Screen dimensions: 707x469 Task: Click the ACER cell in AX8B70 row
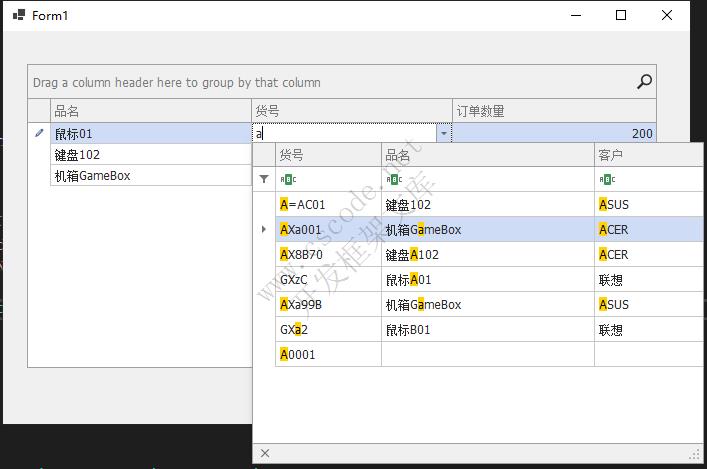[x=649, y=254]
